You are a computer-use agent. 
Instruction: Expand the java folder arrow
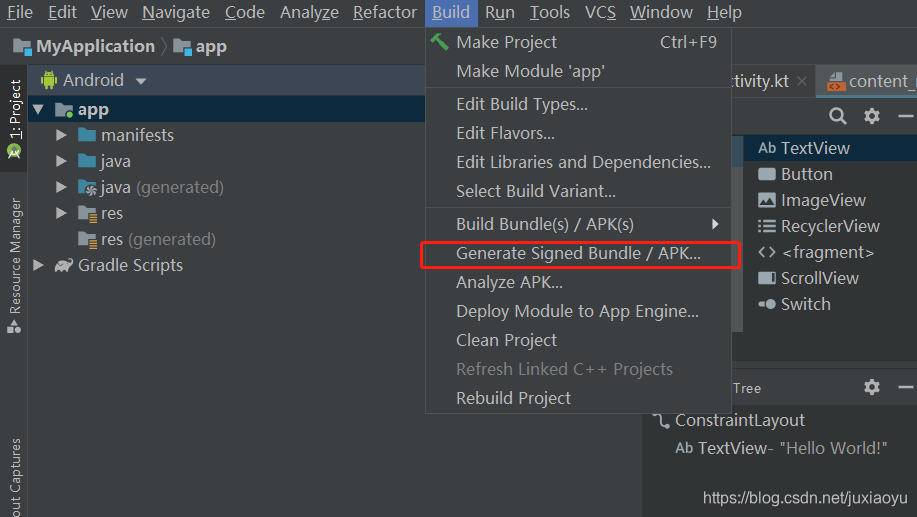click(x=61, y=161)
